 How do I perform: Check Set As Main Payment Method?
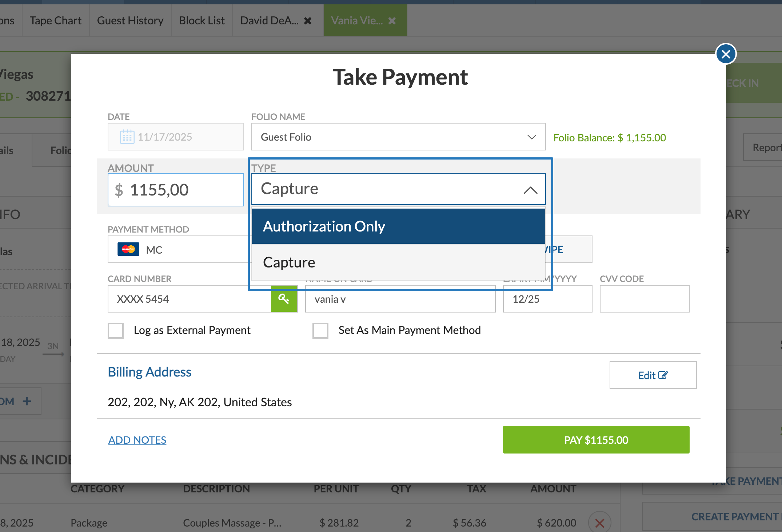[x=320, y=330]
